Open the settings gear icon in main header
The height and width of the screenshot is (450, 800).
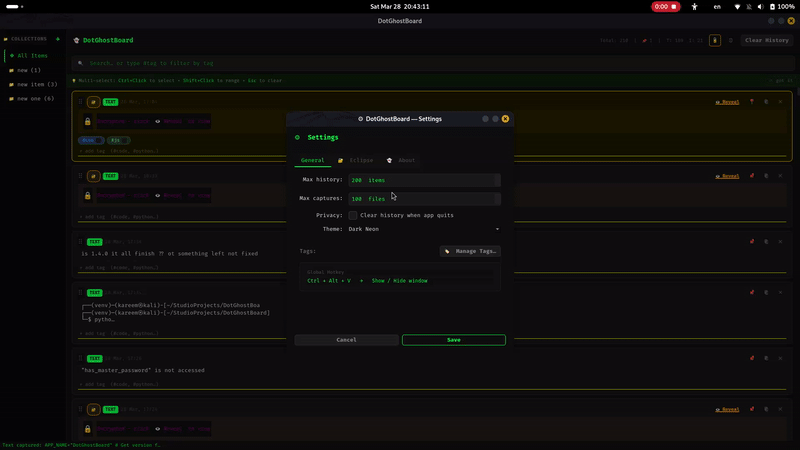tap(731, 40)
